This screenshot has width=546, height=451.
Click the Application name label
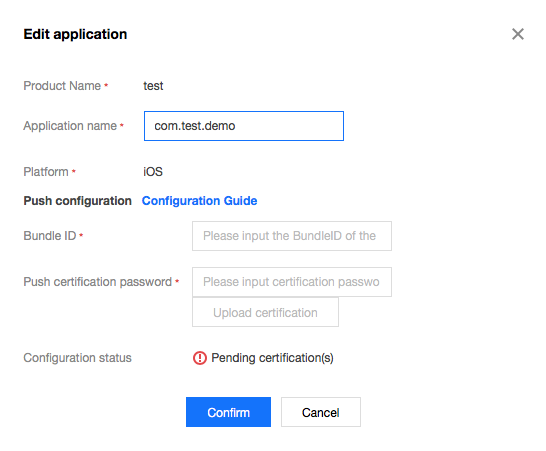(x=70, y=126)
